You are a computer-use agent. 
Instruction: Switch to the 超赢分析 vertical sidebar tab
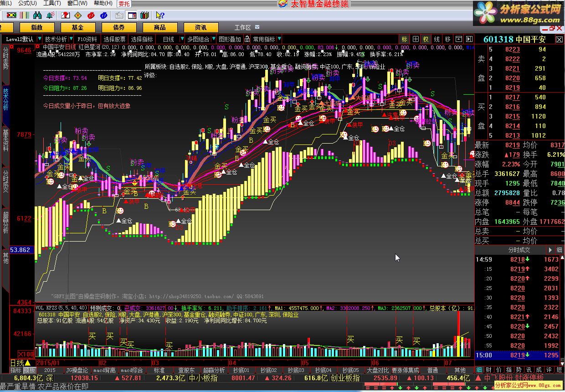click(5, 222)
